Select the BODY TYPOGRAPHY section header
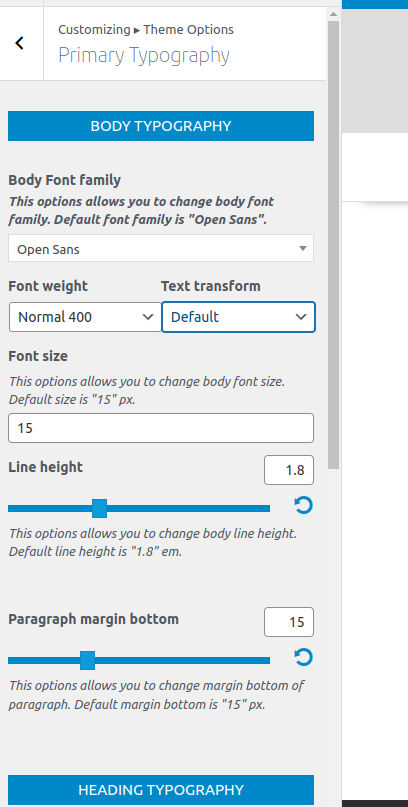This screenshot has width=408, height=807. point(161,126)
